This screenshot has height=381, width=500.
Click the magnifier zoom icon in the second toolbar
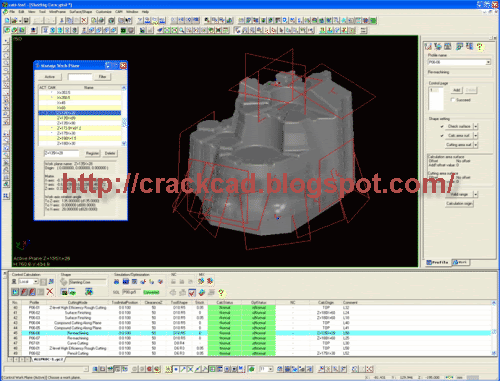coord(181,30)
